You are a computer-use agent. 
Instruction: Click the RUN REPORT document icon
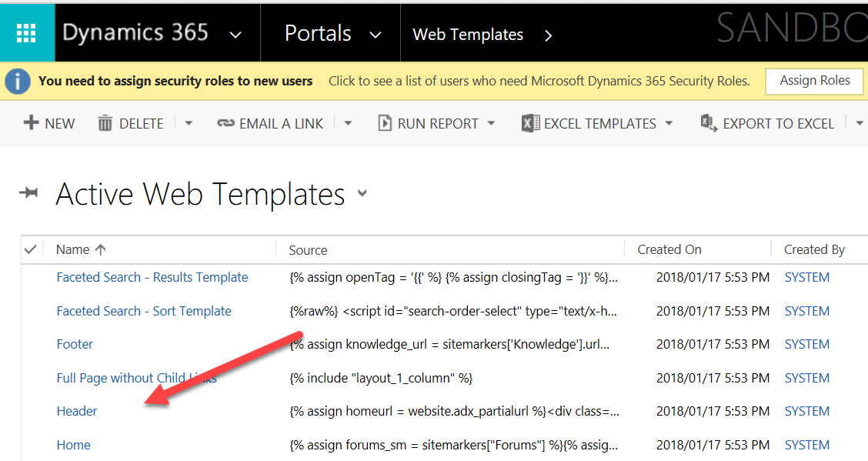(x=384, y=123)
